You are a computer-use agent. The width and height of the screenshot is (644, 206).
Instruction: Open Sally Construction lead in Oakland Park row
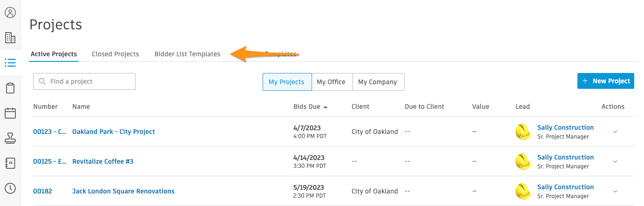point(565,127)
